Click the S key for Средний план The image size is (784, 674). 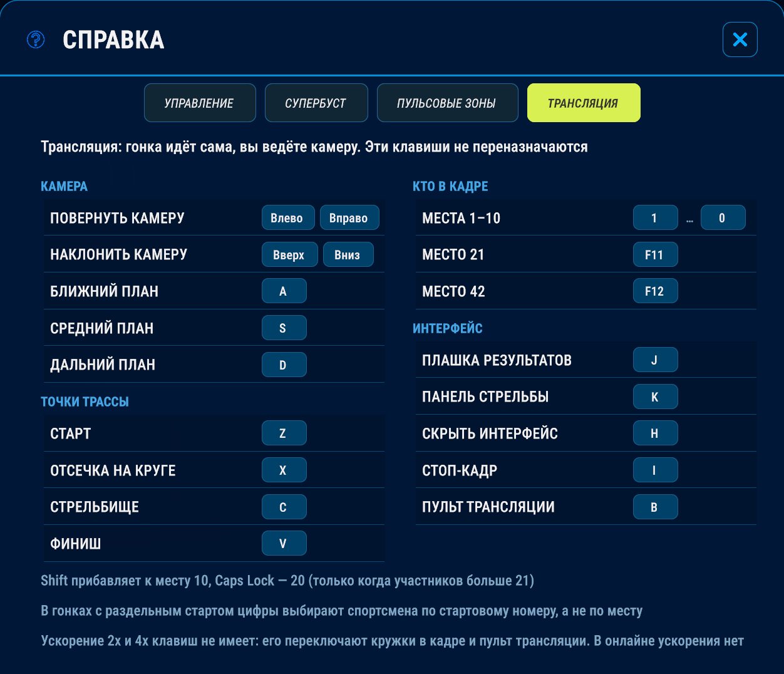(x=284, y=328)
